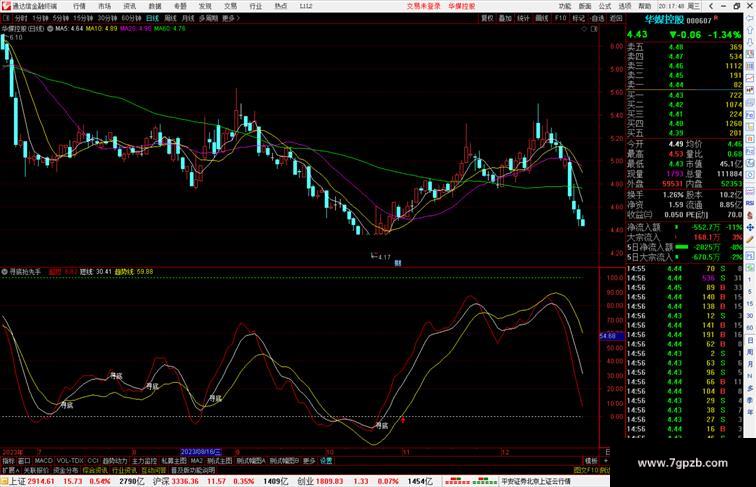
Task: Open F10 company info
Action: point(560,18)
